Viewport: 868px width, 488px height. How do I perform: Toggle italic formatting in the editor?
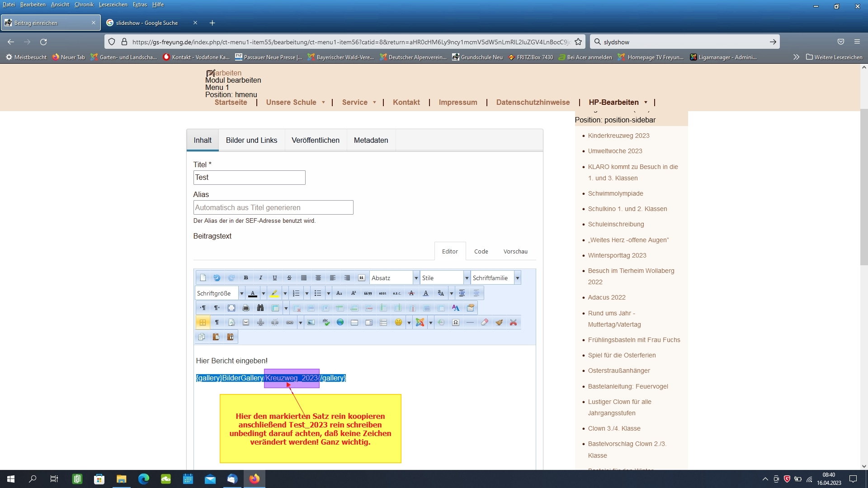click(x=260, y=278)
